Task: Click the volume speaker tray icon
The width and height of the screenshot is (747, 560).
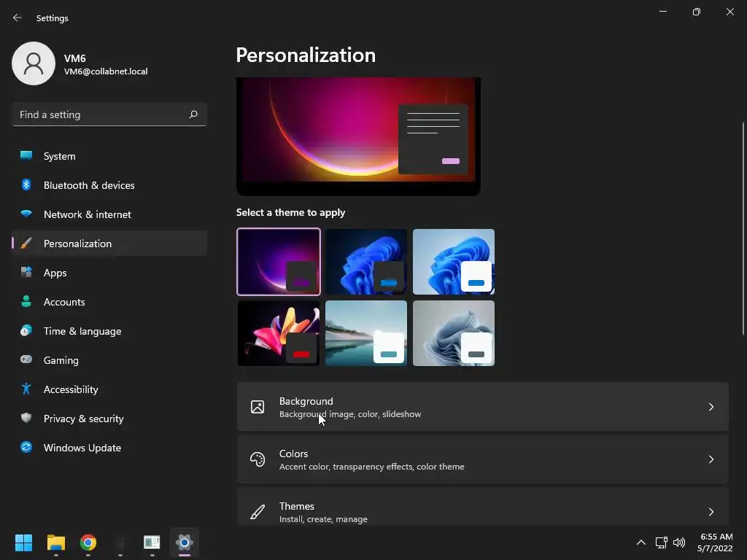Action: pyautogui.click(x=679, y=542)
